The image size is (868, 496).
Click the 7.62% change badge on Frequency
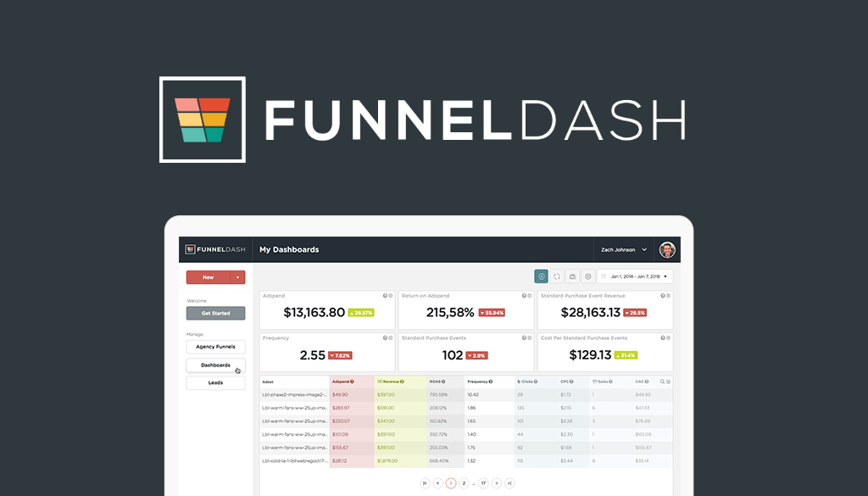(340, 355)
